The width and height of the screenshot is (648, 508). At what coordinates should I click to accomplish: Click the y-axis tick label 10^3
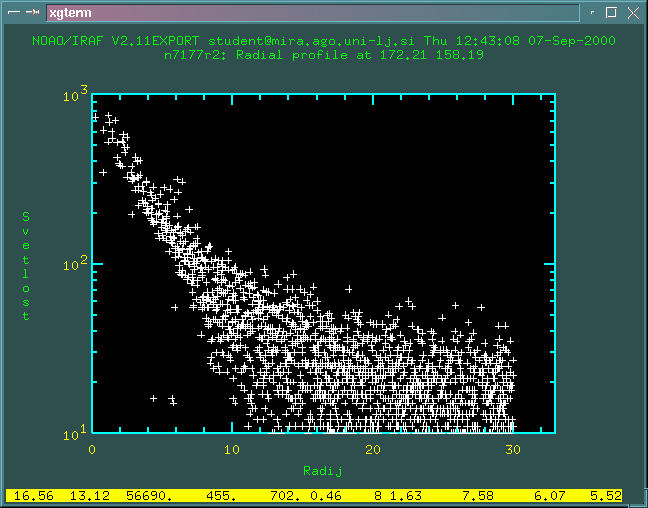pos(76,94)
